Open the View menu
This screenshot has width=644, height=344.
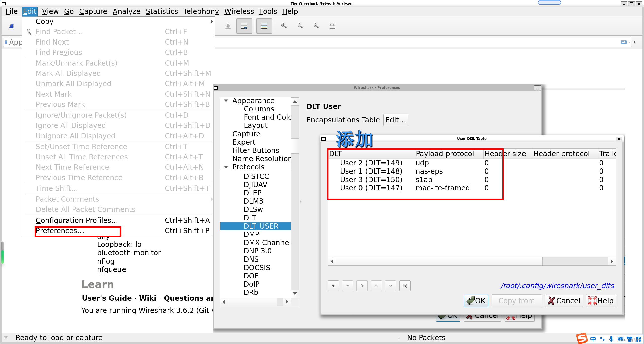(50, 11)
